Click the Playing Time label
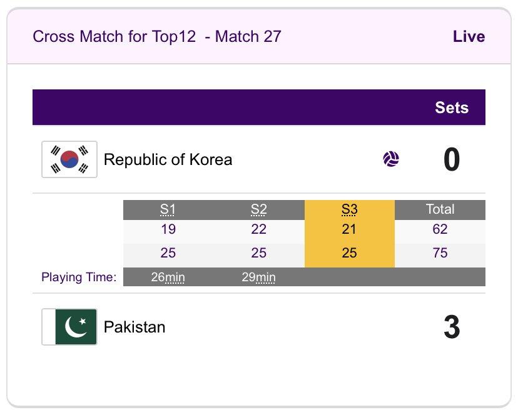 79,277
